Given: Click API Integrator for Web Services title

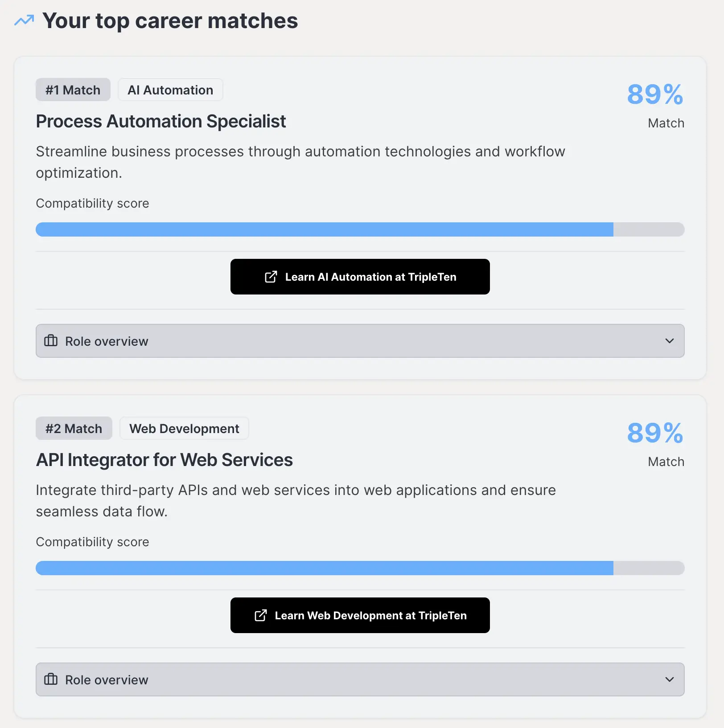Looking at the screenshot, I should click(x=165, y=460).
